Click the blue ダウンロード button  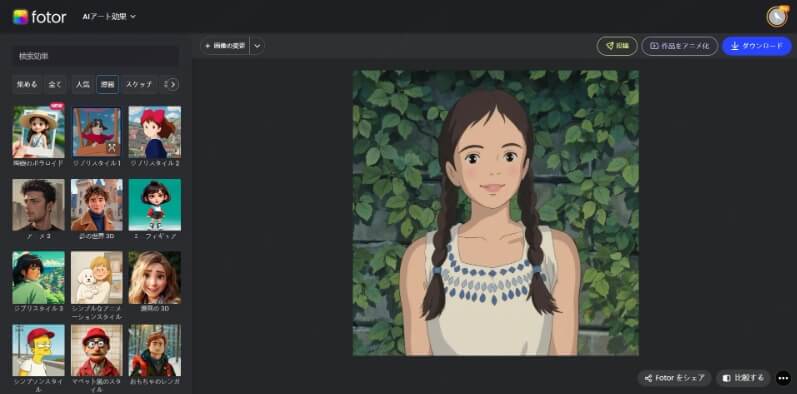click(757, 46)
